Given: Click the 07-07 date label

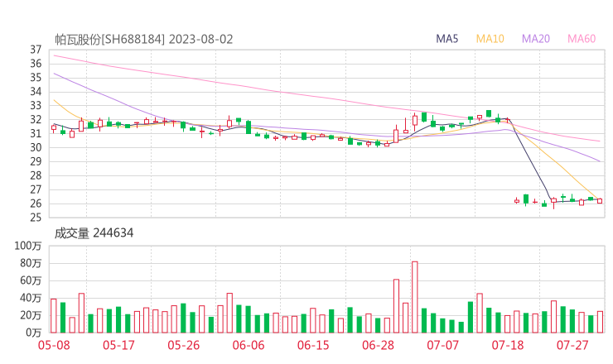Looking at the screenshot, I should [x=442, y=345].
